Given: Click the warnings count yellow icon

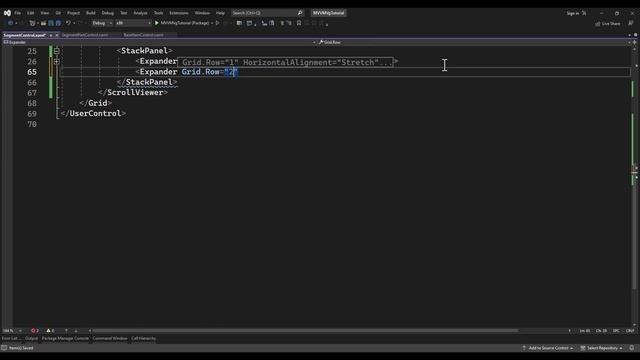Looking at the screenshot, I should [x=49, y=331].
